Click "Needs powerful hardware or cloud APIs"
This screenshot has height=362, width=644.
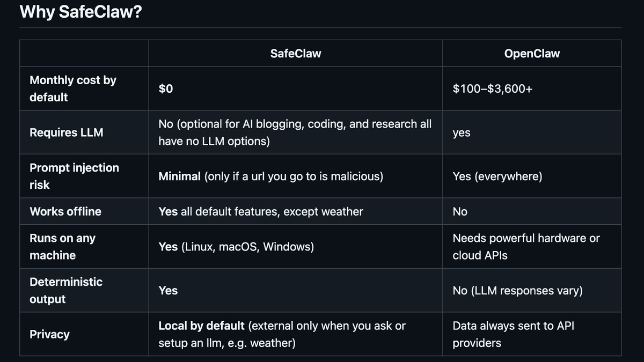click(526, 247)
